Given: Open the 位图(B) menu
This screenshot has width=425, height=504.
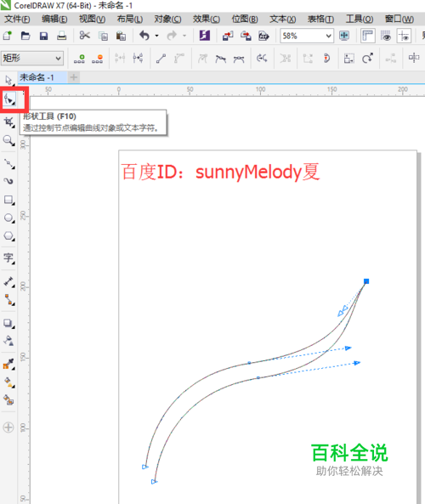Looking at the screenshot, I should 245,20.
